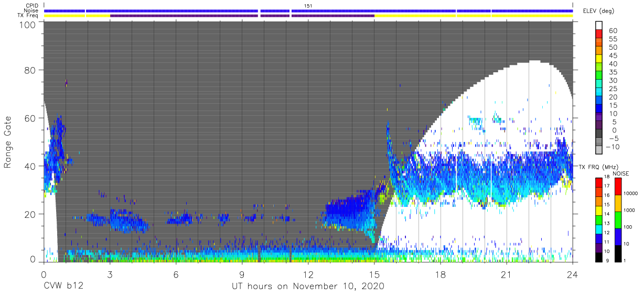Pick the yellow TX frequency swatch between 14 and 15
The image size is (644, 297).
click(599, 210)
